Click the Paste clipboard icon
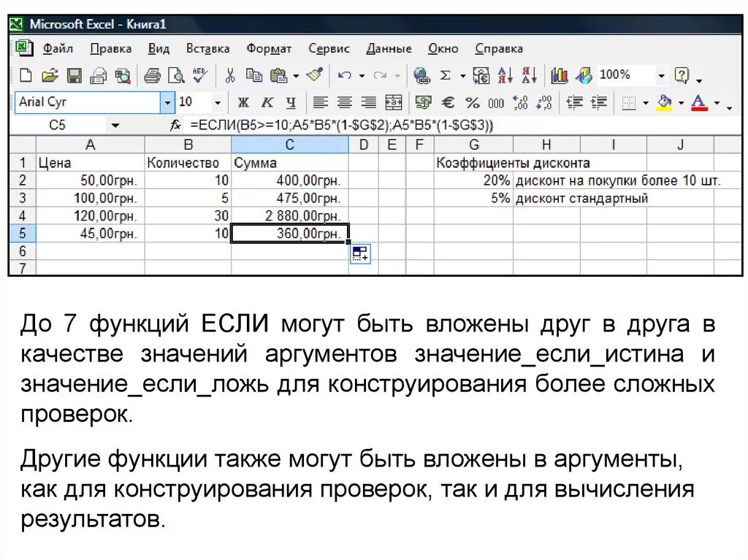 tap(278, 75)
